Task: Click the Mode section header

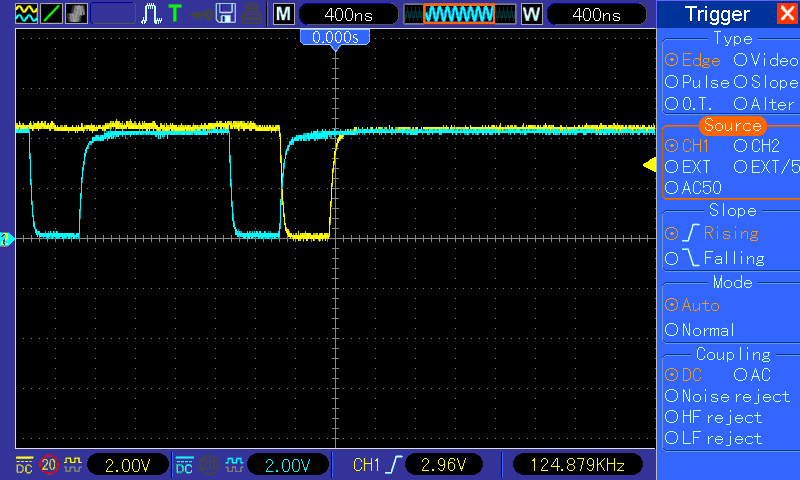Action: pyautogui.click(x=733, y=282)
